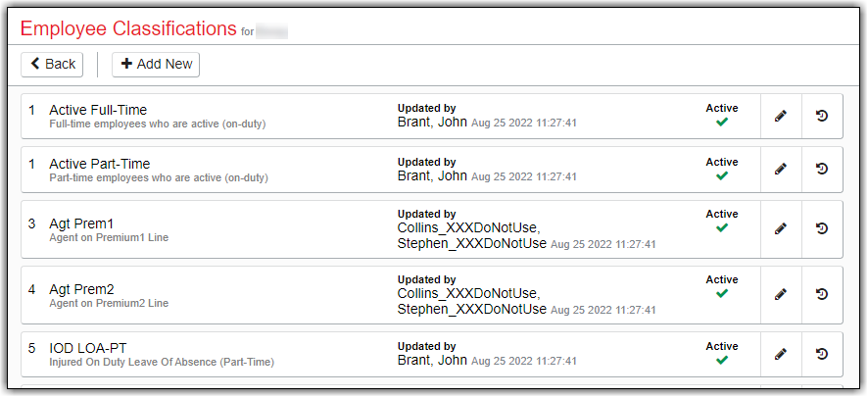This screenshot has width=868, height=397.
Task: Select the Active Part-Time row title
Action: click(99, 164)
